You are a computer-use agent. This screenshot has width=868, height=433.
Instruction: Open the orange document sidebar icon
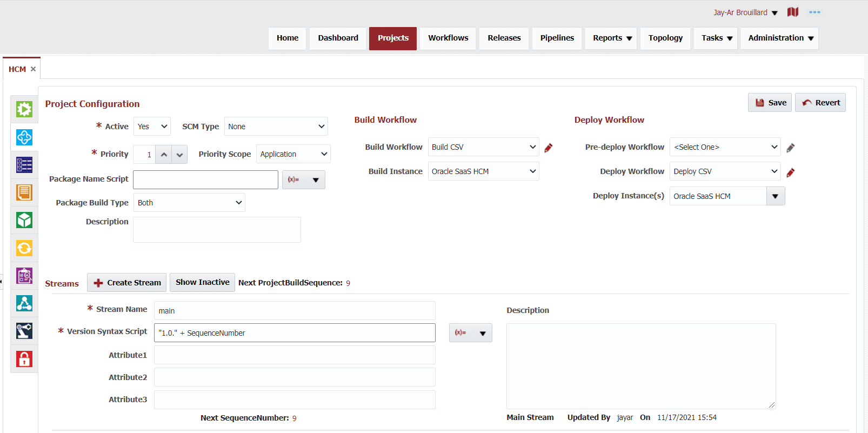tap(24, 192)
